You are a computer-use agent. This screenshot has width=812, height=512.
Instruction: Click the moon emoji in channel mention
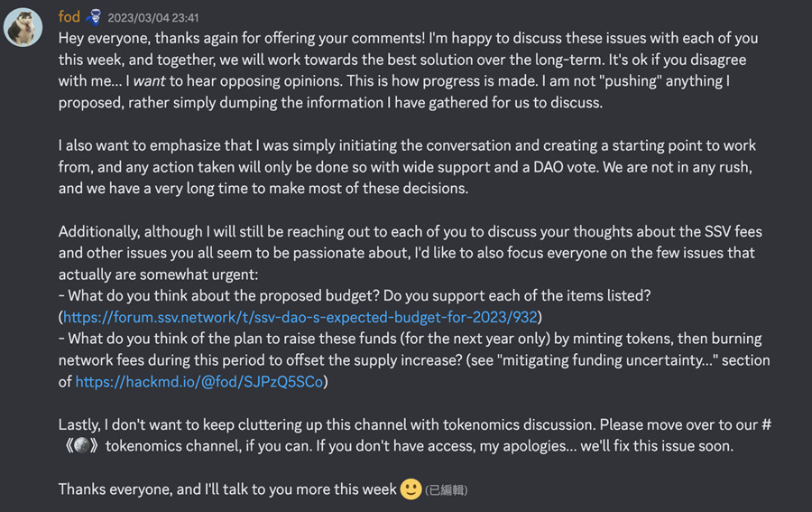(x=82, y=446)
